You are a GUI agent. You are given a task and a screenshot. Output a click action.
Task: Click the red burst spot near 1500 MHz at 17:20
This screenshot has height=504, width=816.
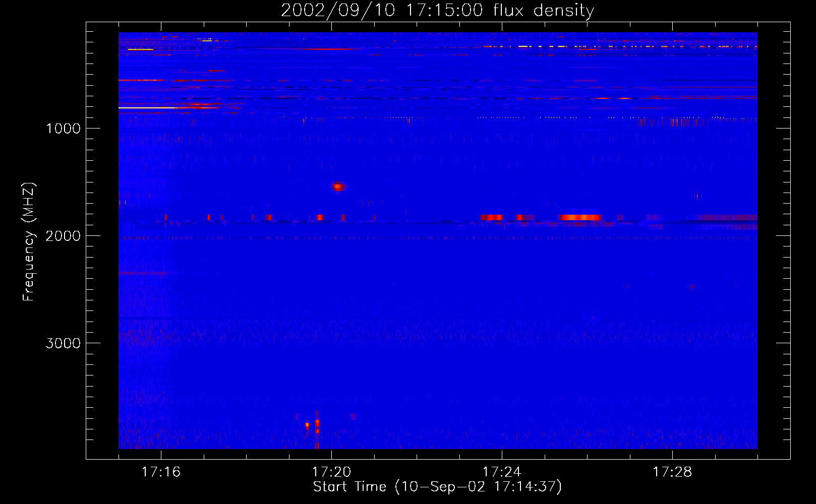[x=338, y=186]
